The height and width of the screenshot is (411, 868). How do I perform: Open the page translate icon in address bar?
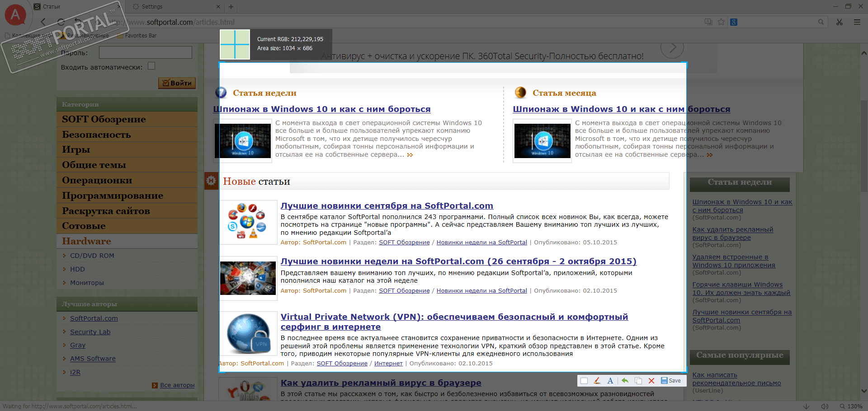(708, 22)
